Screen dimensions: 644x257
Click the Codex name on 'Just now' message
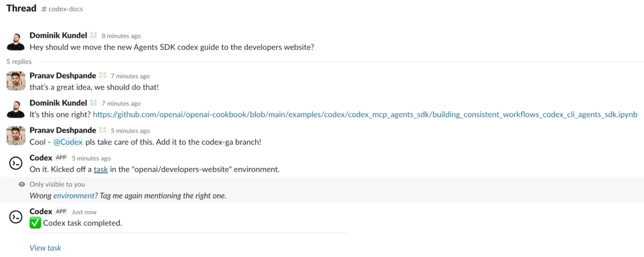click(41, 212)
